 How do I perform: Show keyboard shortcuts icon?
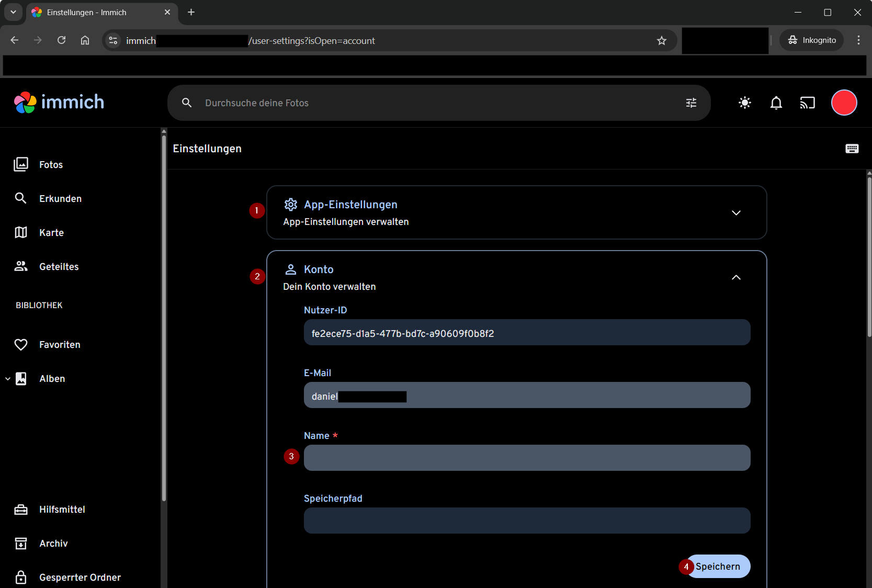click(x=852, y=149)
